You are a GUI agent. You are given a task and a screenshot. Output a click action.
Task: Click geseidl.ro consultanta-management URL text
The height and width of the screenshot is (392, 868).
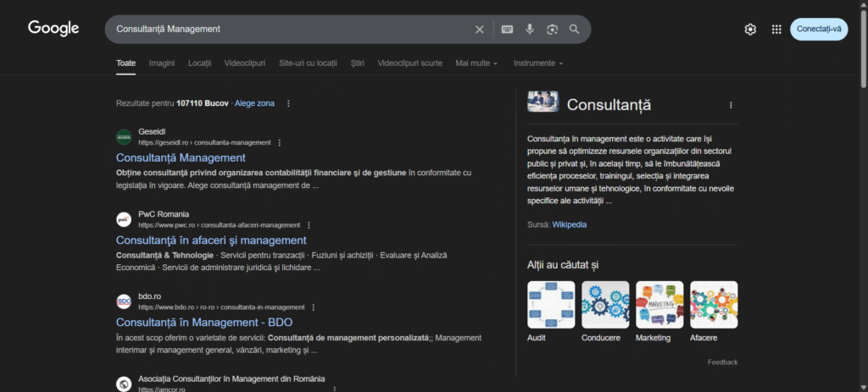click(x=204, y=142)
